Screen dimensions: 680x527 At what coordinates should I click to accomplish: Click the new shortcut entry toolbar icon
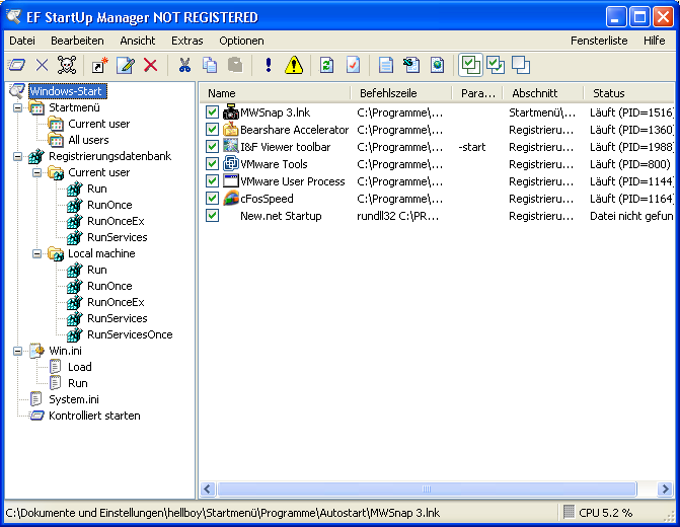pyautogui.click(x=100, y=65)
